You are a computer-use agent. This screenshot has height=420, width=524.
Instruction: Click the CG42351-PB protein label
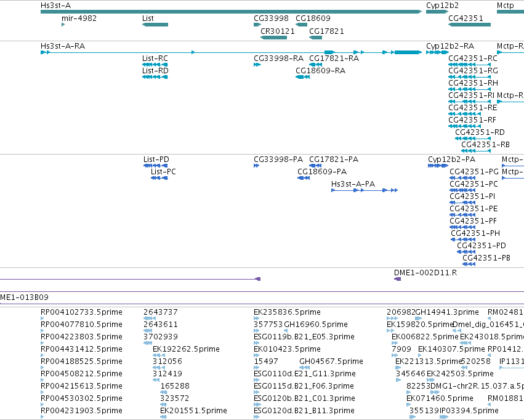click(486, 259)
